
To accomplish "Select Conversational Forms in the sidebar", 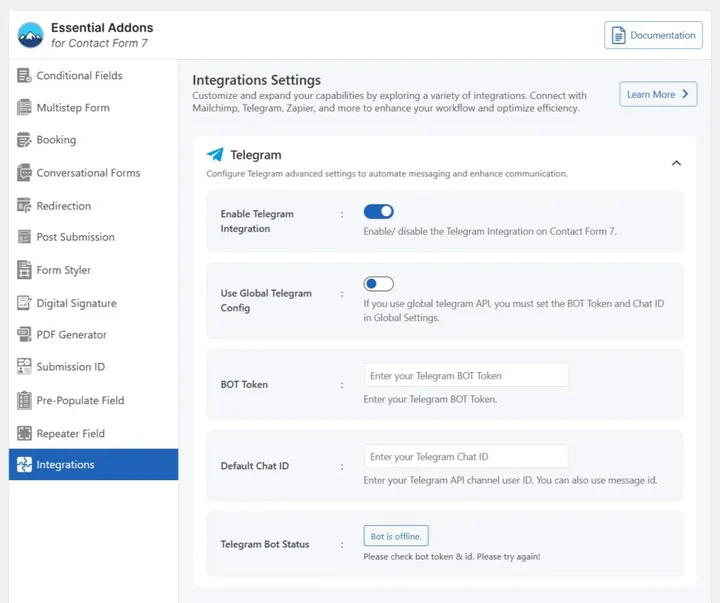I will point(93,173).
